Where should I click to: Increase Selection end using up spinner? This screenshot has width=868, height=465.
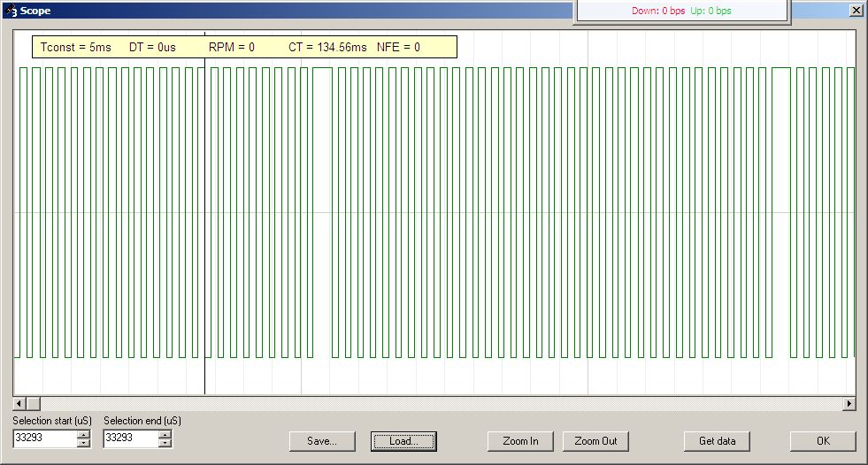tap(165, 434)
